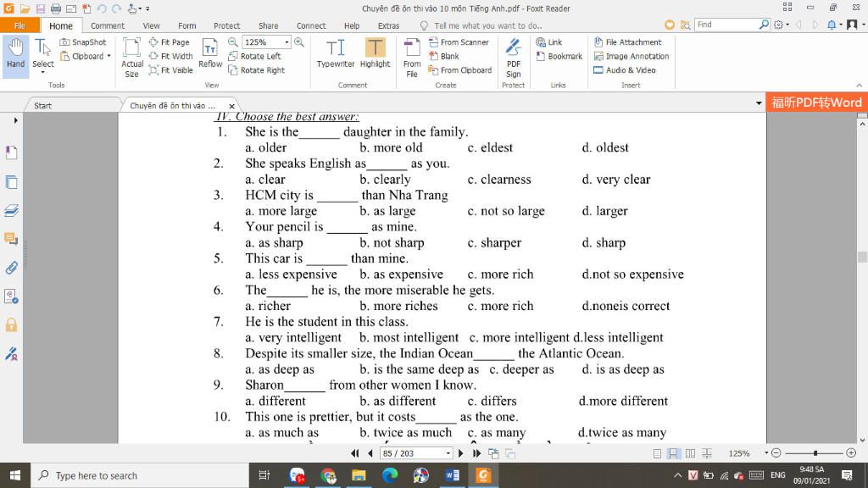Switch to the Protect ribbon tab
868x488 pixels.
(227, 25)
